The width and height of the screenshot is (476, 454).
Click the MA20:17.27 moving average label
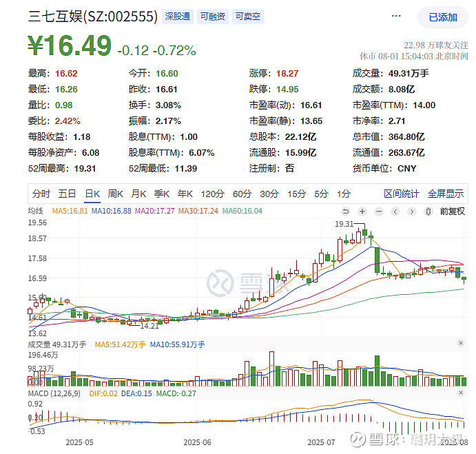tap(155, 211)
